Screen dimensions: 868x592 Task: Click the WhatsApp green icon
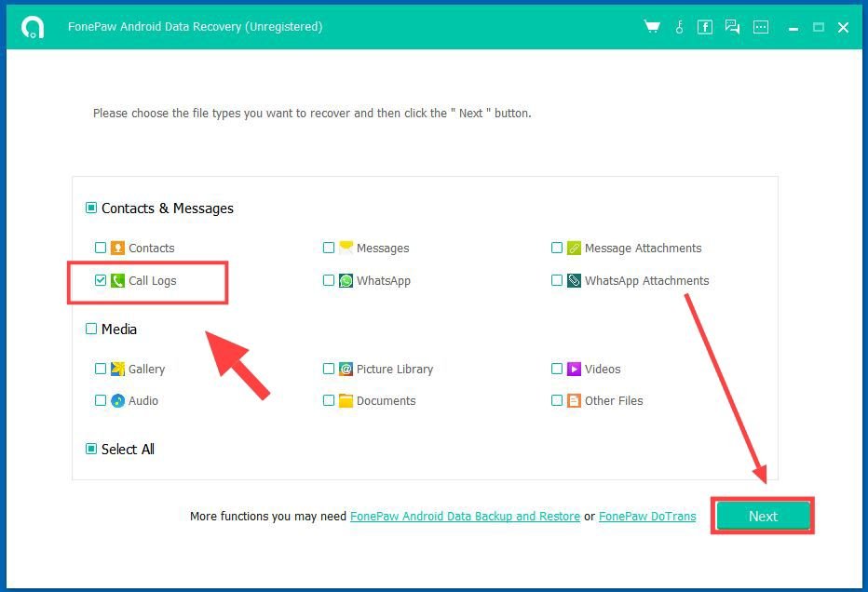pos(346,280)
